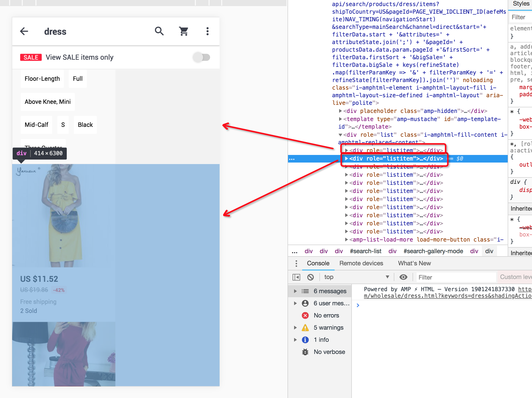Click #search-gallery-mode breadcrumb
The height and width of the screenshot is (398, 532).
(x=433, y=251)
